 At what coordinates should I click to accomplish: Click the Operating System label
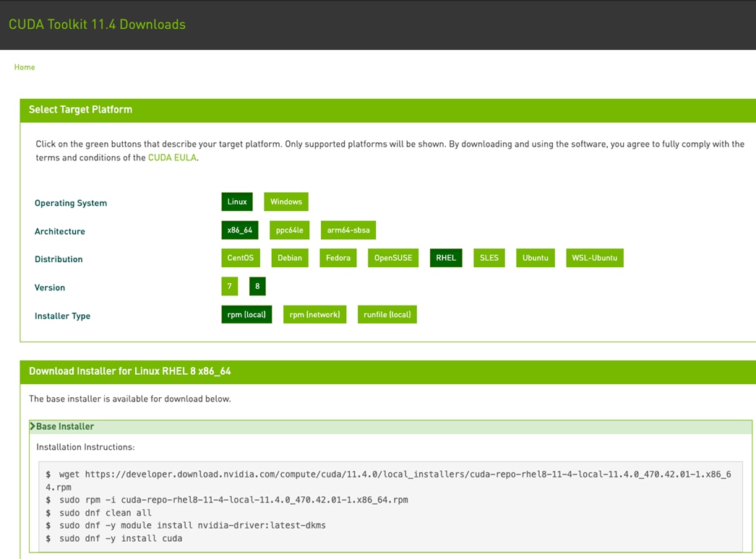(71, 204)
